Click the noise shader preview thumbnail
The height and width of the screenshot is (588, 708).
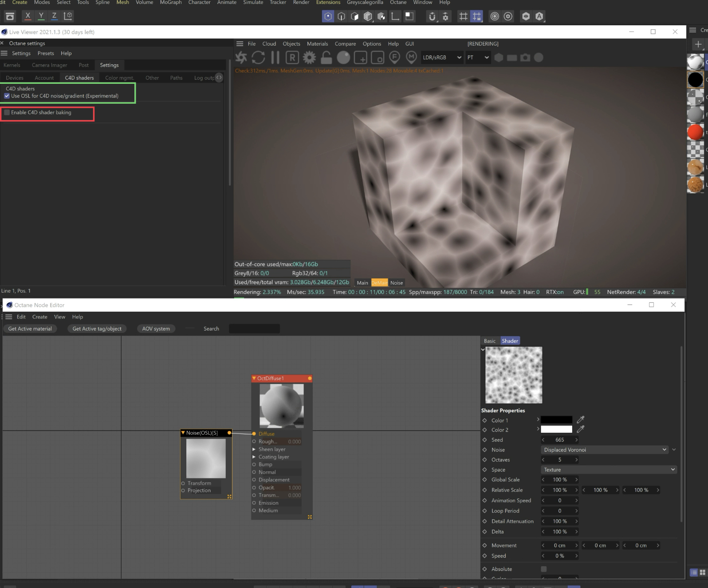(514, 375)
